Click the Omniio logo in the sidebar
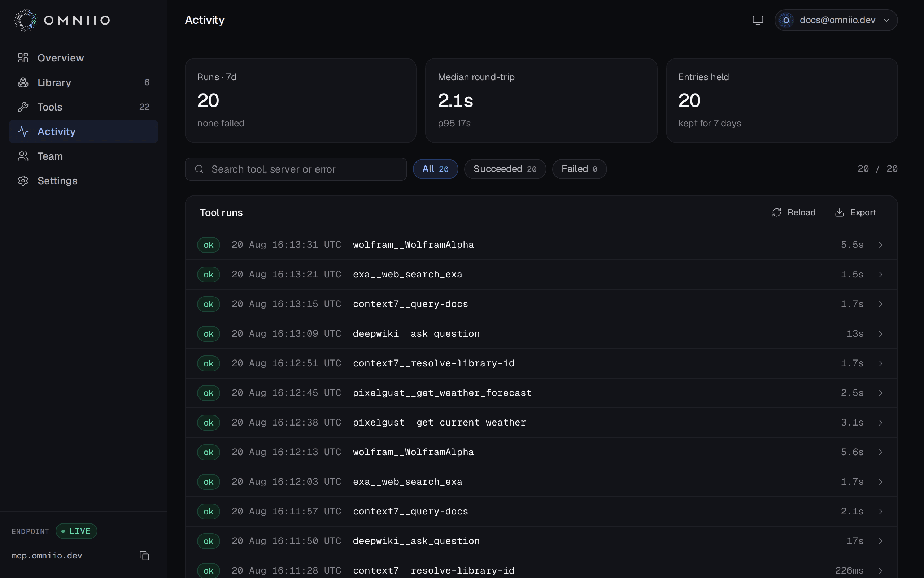The width and height of the screenshot is (924, 578). tap(62, 20)
